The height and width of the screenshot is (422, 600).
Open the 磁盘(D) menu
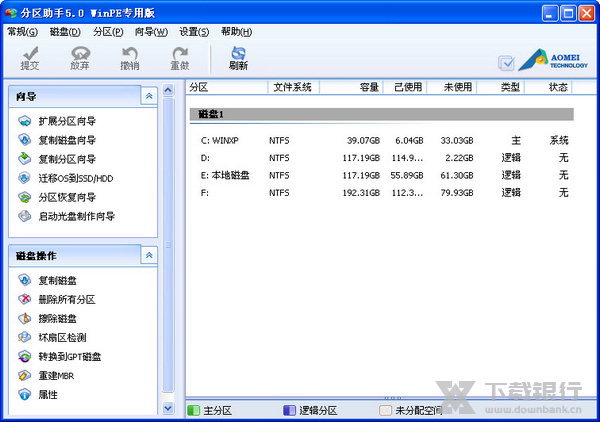tap(64, 32)
